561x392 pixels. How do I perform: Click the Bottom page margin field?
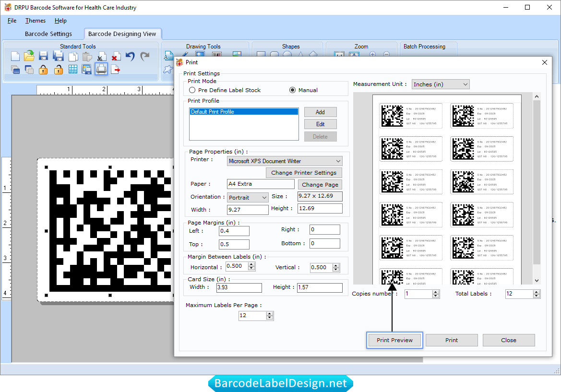[x=325, y=244]
